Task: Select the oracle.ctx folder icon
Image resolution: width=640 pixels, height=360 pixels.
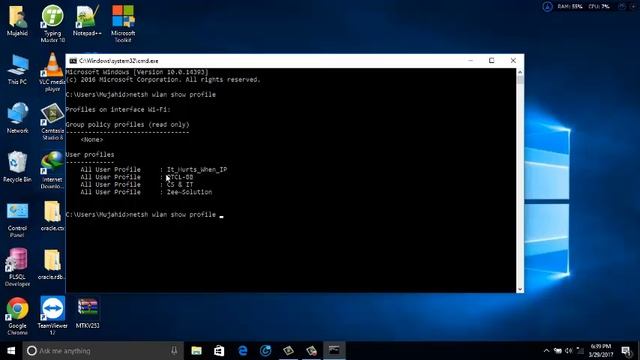Action: (x=53, y=216)
